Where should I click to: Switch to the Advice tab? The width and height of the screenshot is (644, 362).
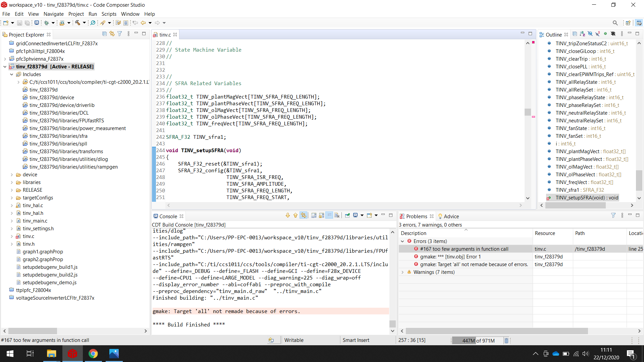(451, 217)
